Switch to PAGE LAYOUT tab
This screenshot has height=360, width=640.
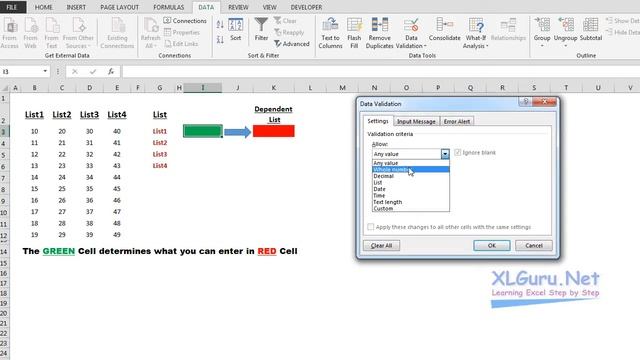click(120, 7)
